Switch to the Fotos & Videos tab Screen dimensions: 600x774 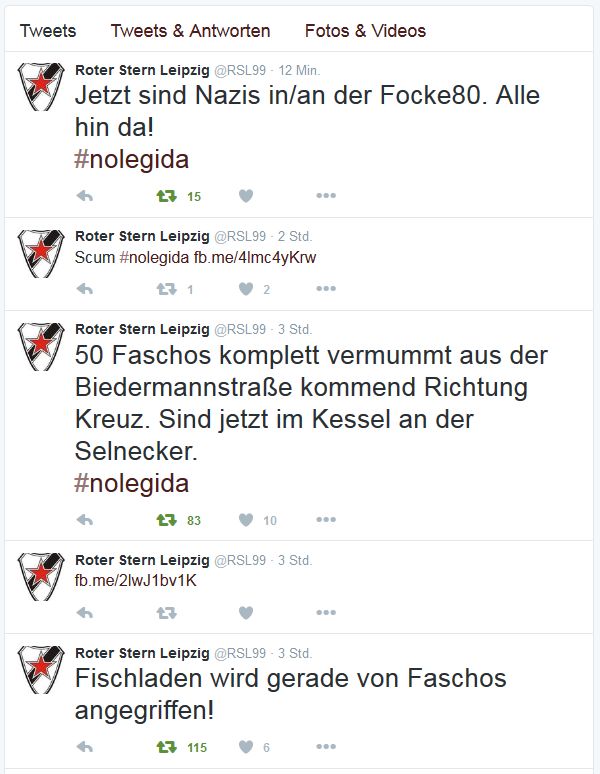(365, 31)
